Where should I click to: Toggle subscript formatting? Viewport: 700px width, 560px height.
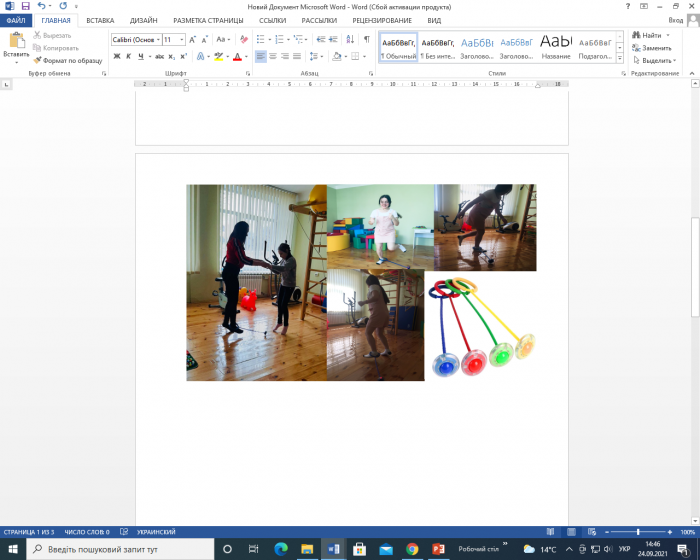click(172, 57)
